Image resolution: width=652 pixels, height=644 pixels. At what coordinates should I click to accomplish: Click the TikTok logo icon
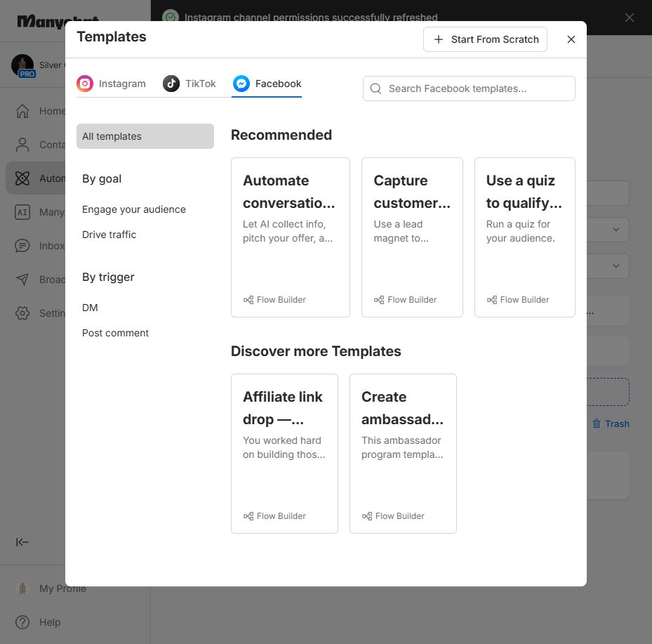171,84
